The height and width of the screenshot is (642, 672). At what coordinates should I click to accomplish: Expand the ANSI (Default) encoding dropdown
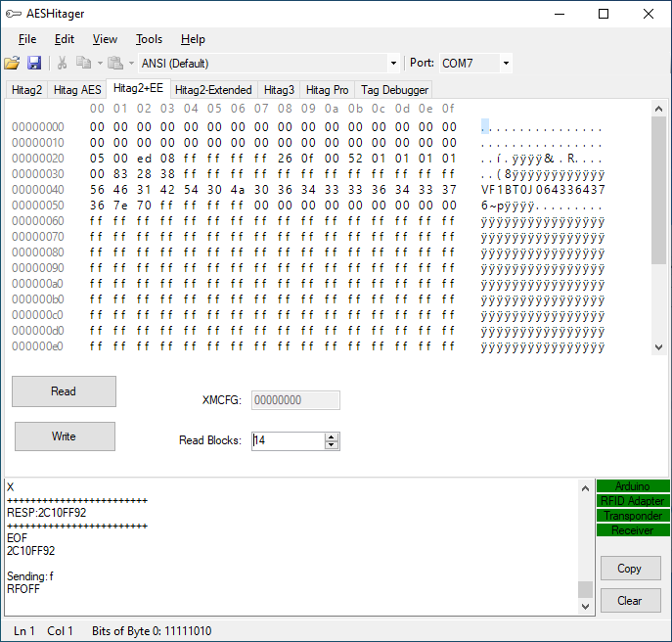click(393, 64)
